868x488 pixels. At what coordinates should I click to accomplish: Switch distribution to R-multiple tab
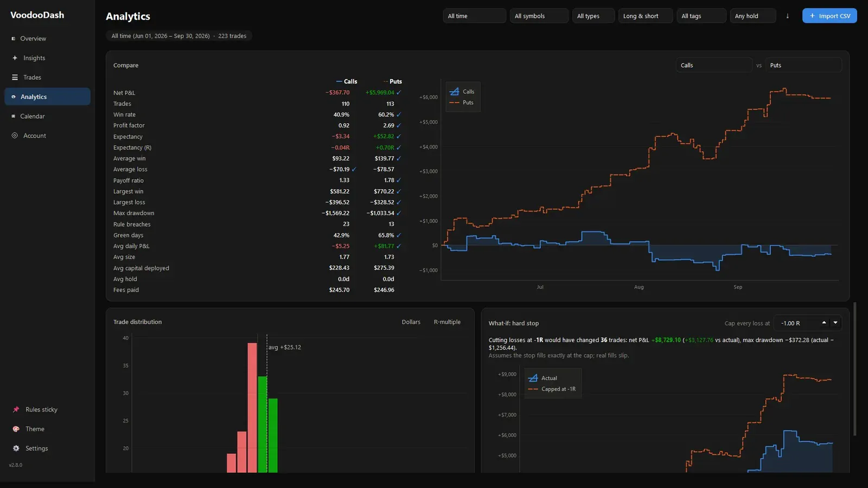447,322
